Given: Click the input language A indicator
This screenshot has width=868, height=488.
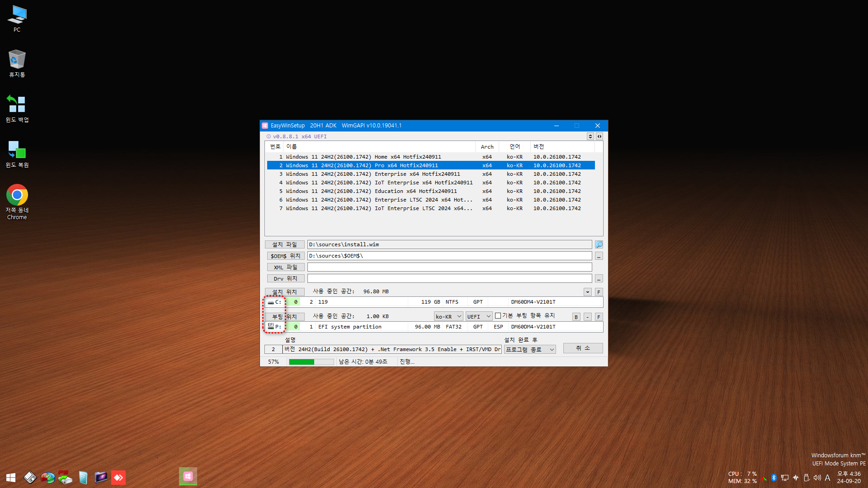Looking at the screenshot, I should (828, 478).
